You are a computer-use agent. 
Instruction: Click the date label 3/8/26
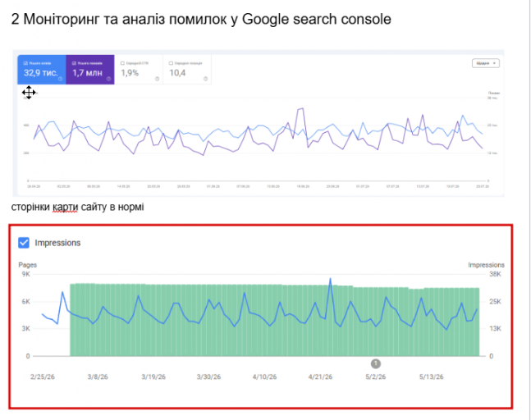pos(98,377)
